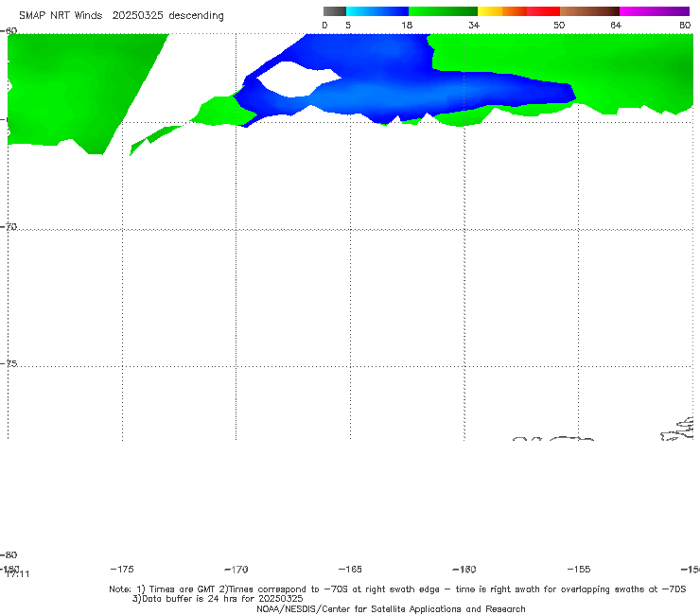Click the color bar scale label "34"

[474, 25]
